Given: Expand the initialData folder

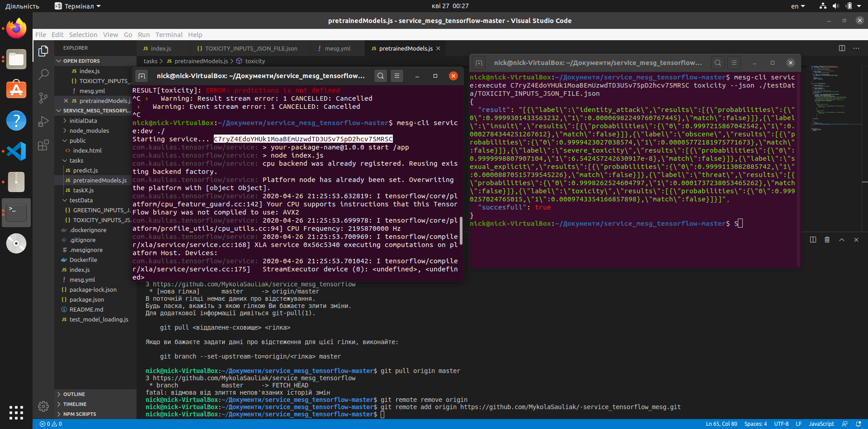Looking at the screenshot, I should pos(95,121).
